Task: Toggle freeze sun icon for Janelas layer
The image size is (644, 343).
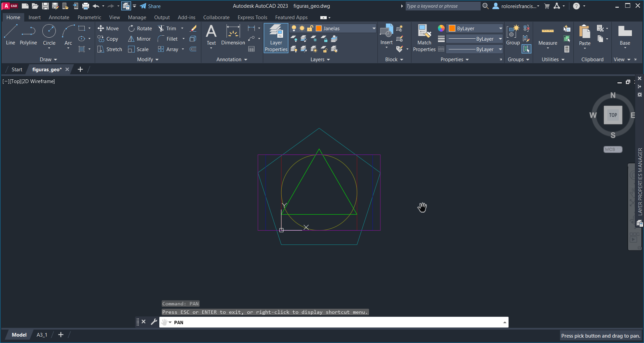Action: [302, 29]
